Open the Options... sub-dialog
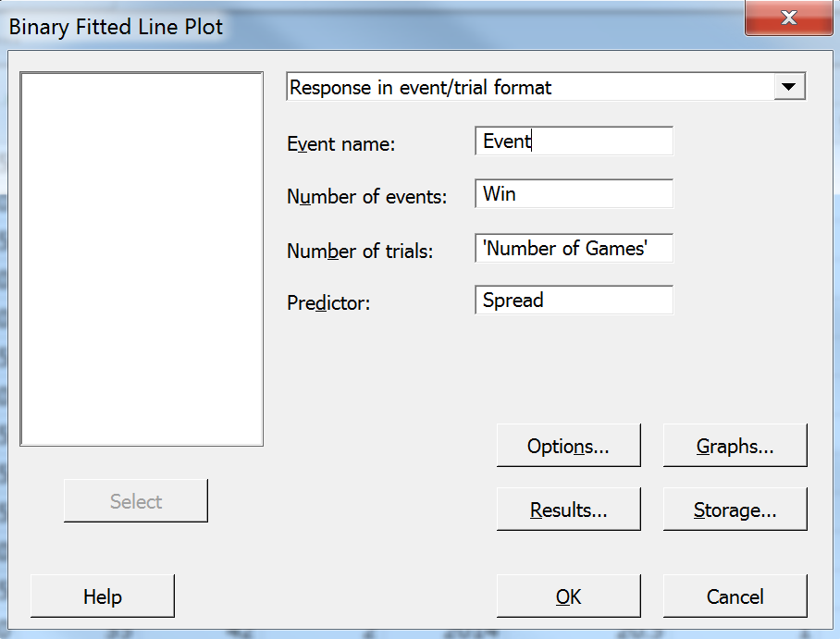The image size is (840, 639). 568,447
